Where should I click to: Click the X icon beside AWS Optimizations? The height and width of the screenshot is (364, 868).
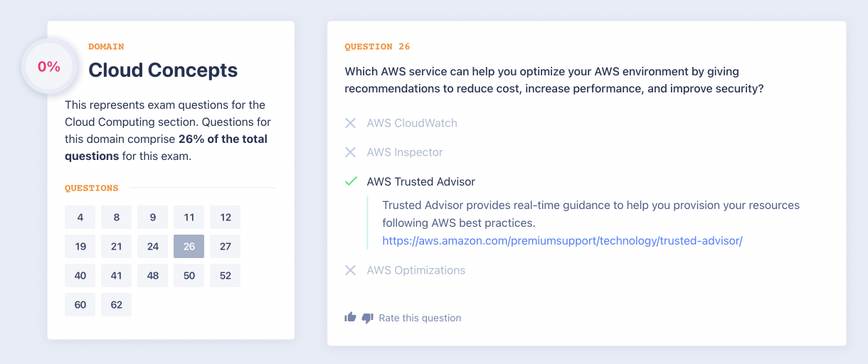point(350,270)
